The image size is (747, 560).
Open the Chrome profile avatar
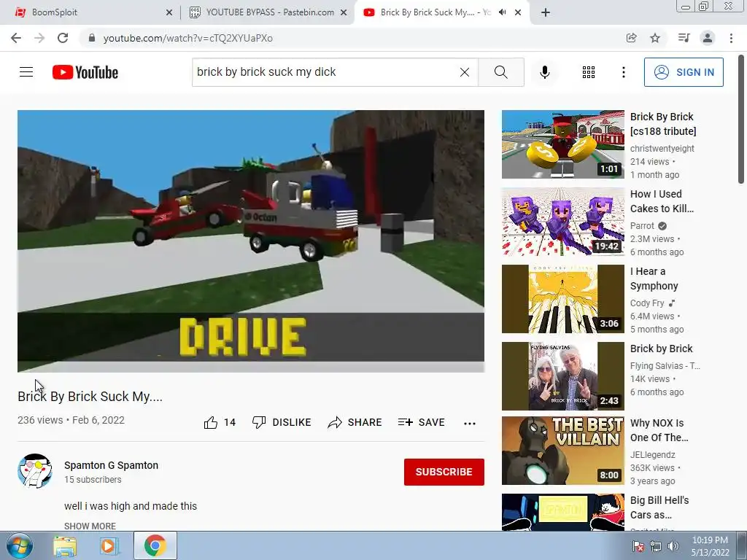[x=708, y=38]
